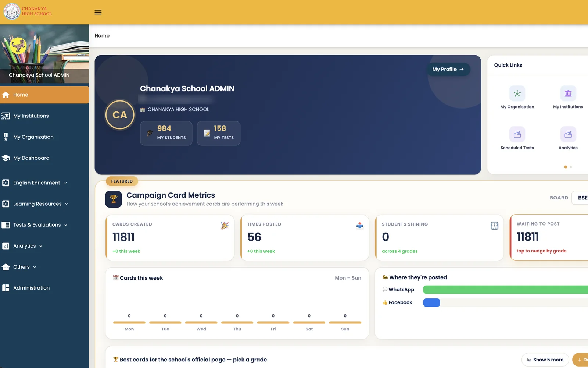Click the Others sidebar icon
The image size is (588, 368).
pyautogui.click(x=6, y=267)
